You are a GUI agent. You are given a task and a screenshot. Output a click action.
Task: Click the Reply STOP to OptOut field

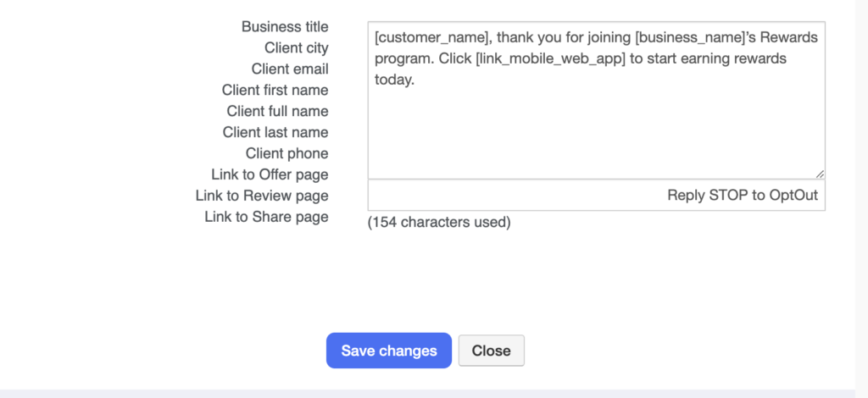click(x=596, y=196)
